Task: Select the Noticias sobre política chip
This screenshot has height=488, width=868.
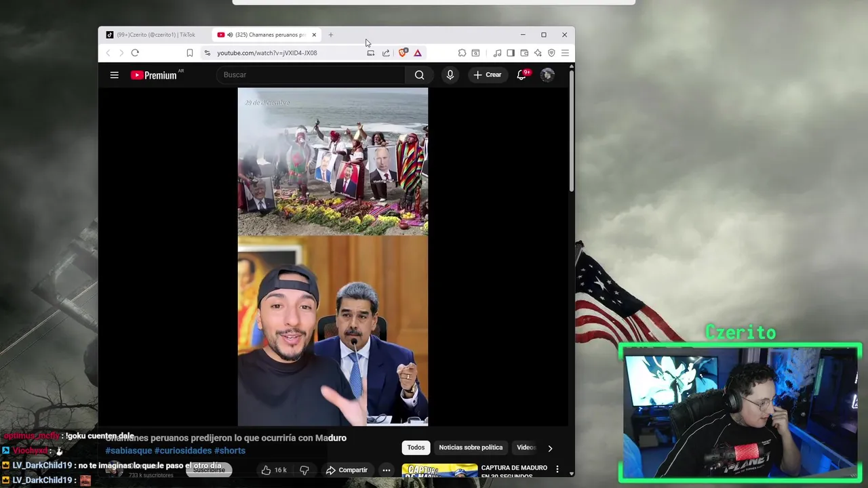Action: point(471,447)
